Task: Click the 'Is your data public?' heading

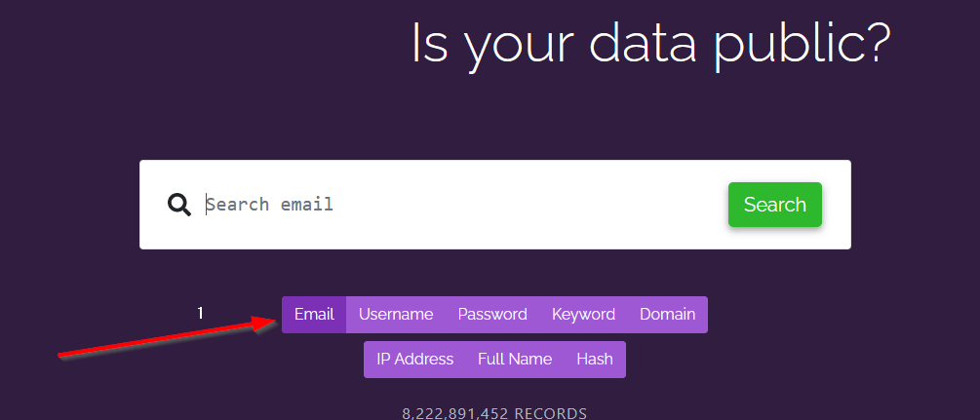Action: pyautogui.click(x=650, y=45)
